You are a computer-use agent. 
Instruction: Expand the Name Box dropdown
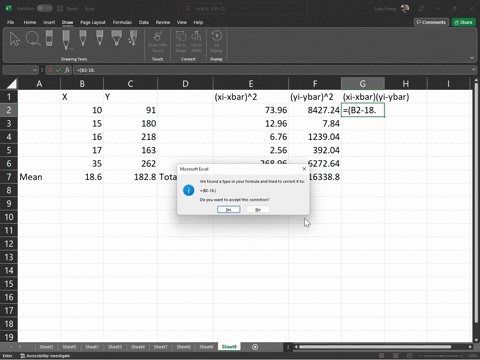pyautogui.click(x=35, y=70)
